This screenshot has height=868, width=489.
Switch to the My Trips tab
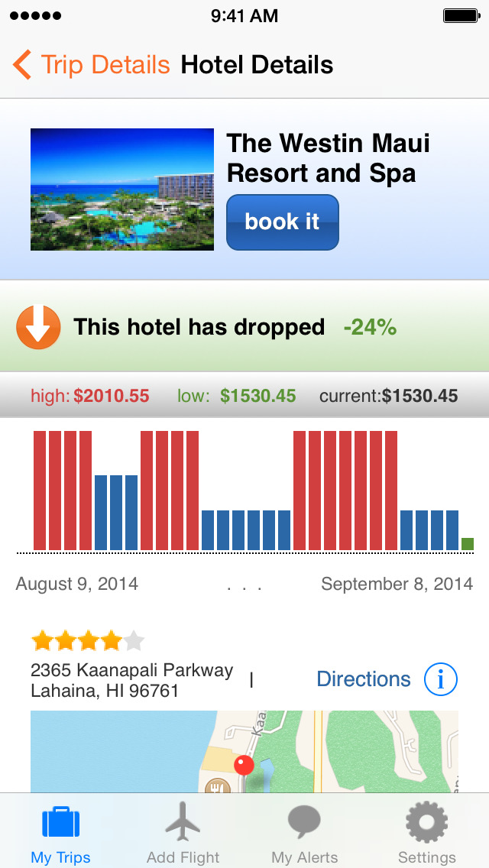click(61, 833)
